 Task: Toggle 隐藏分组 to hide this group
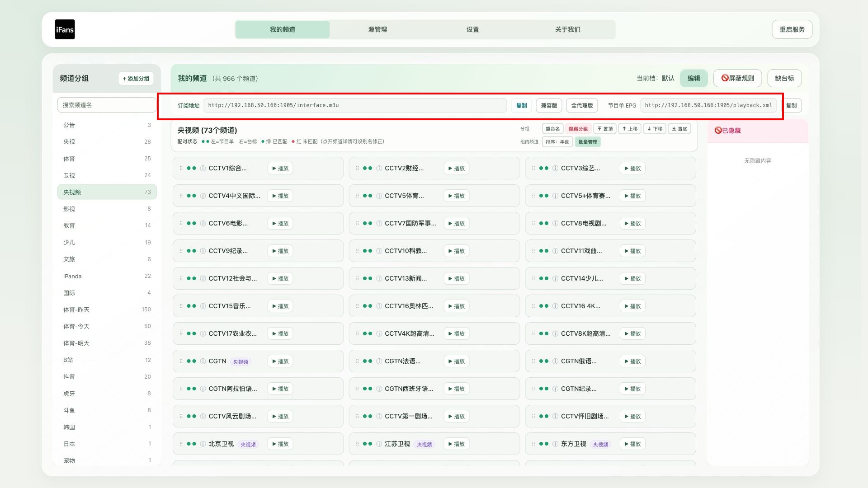click(578, 129)
